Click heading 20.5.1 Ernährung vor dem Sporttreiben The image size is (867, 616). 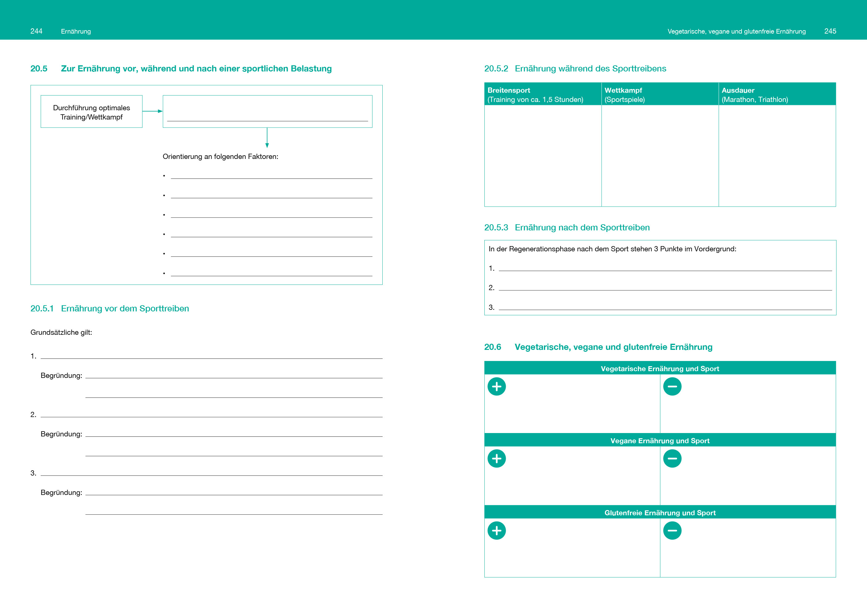110,308
